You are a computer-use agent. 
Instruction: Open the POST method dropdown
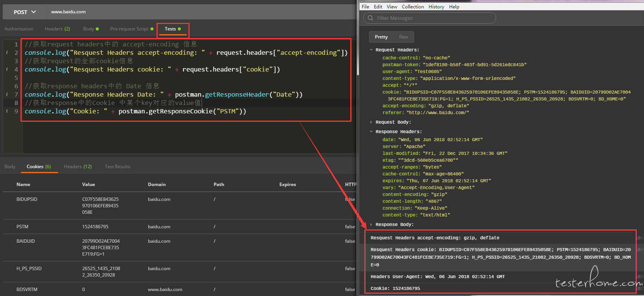tap(25, 12)
